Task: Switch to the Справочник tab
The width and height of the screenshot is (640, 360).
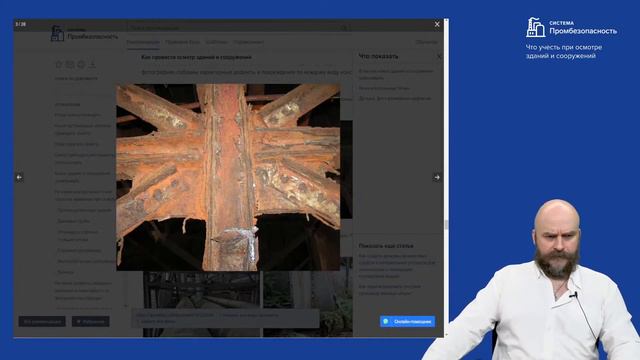Action: click(x=249, y=42)
